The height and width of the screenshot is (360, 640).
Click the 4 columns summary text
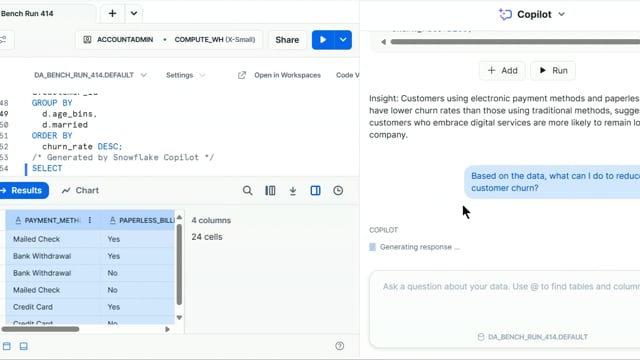point(211,220)
